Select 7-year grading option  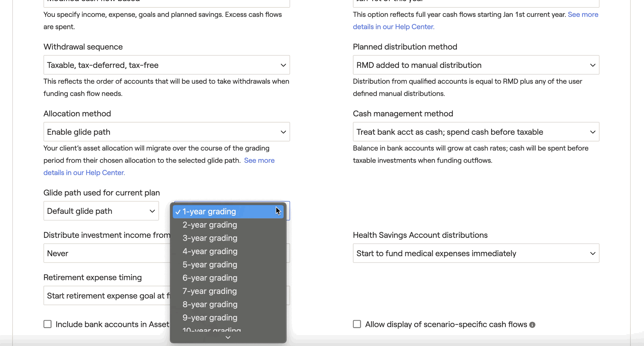(x=228, y=291)
